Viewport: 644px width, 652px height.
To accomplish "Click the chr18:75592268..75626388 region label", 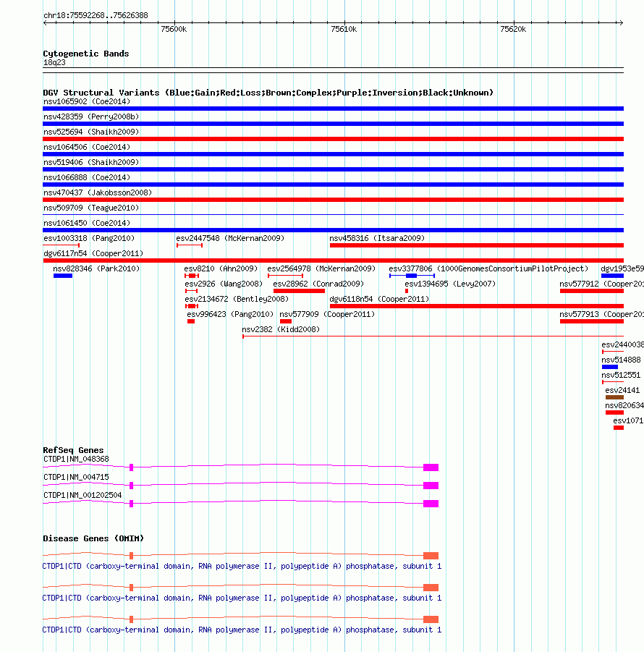I will 96,15.
